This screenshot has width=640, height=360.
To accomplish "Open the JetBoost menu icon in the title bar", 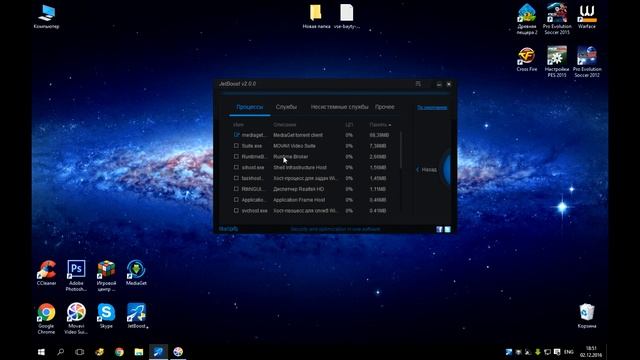I will [x=418, y=84].
